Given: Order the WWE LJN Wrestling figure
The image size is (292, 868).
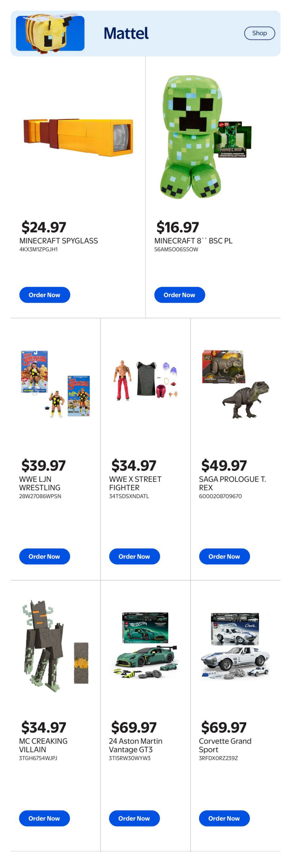Looking at the screenshot, I should pyautogui.click(x=44, y=556).
